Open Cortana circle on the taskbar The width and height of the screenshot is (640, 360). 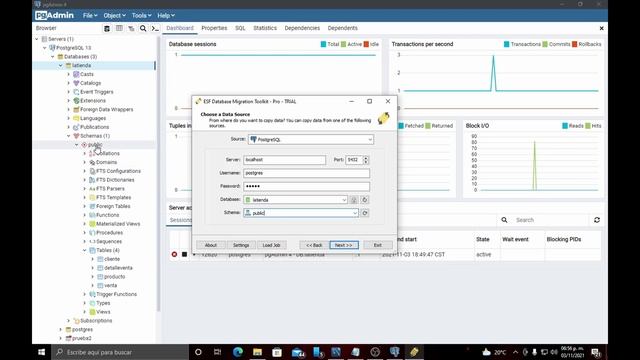pos(198,352)
